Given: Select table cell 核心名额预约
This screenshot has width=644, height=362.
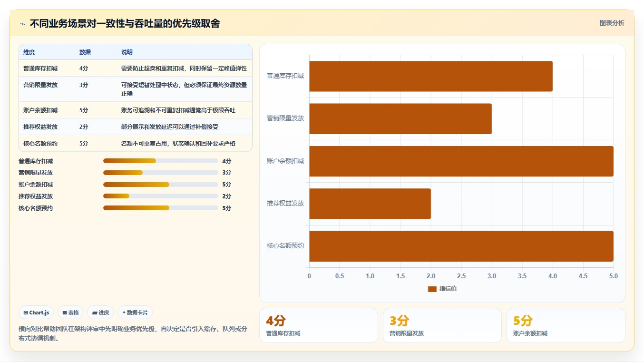Looking at the screenshot, I should pyautogui.click(x=40, y=144).
